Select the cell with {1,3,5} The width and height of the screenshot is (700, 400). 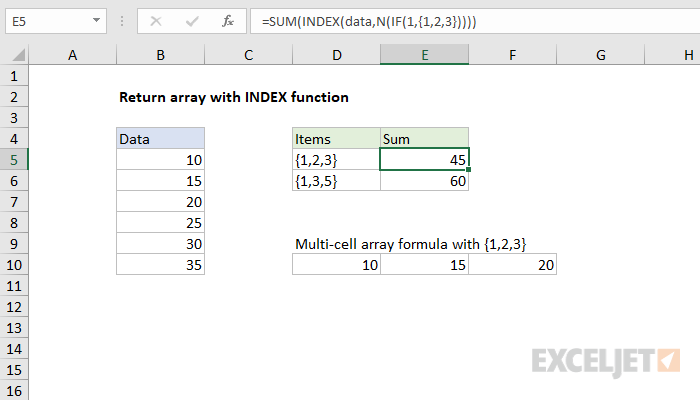tap(336, 181)
